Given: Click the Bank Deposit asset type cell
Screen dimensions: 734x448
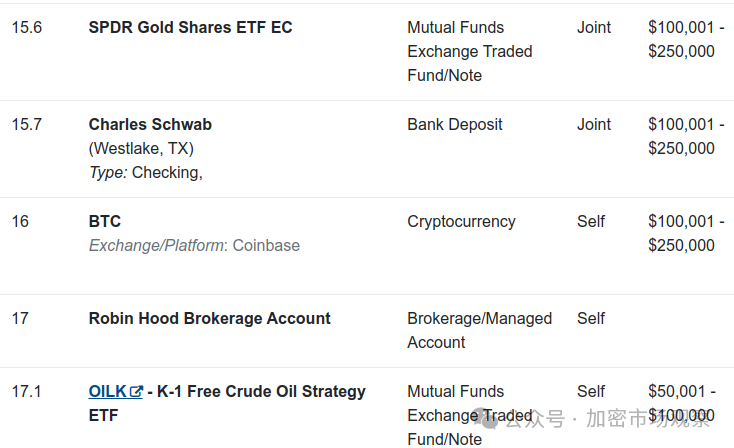Looking at the screenshot, I should [x=455, y=125].
